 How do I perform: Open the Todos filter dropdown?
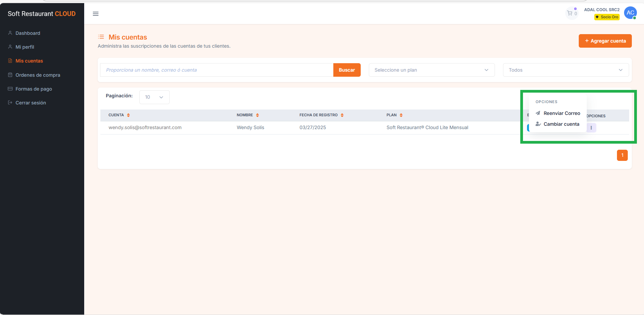click(566, 70)
